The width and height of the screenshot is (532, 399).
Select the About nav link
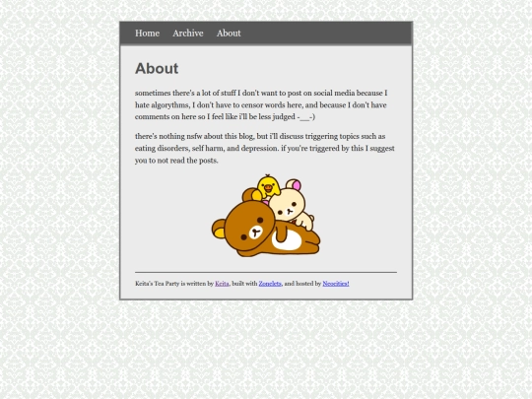coord(229,33)
